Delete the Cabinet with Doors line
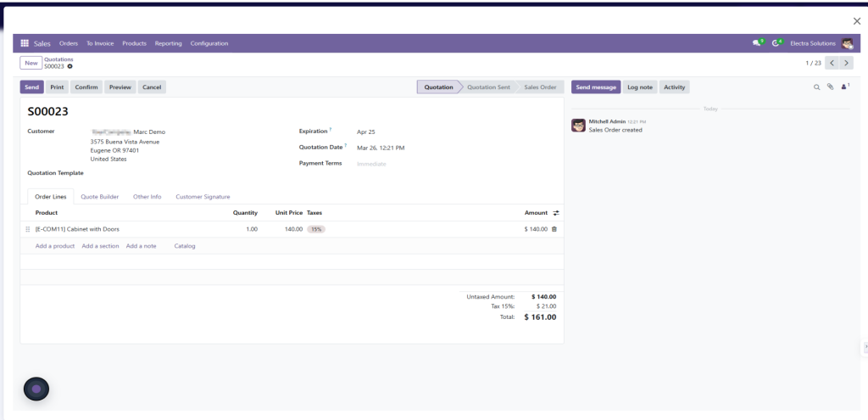Image resolution: width=868 pixels, height=420 pixels. coord(554,229)
